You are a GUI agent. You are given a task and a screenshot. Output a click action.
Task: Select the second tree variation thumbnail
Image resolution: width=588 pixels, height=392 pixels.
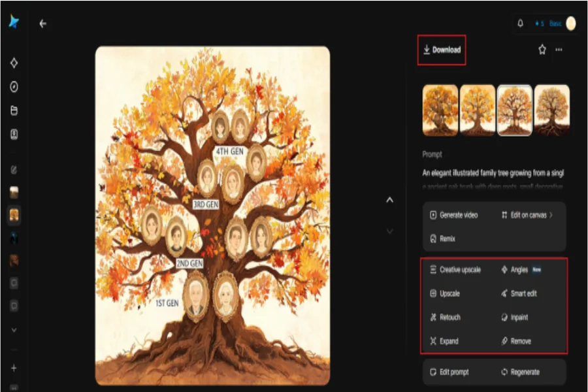tap(478, 110)
